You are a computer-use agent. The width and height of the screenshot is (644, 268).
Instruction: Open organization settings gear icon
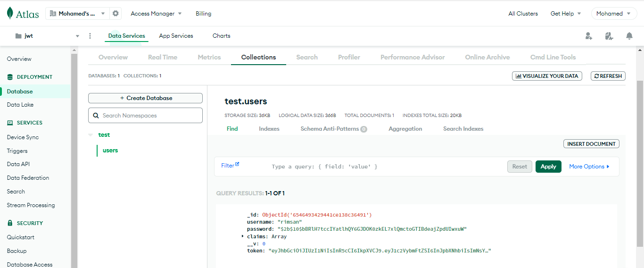pyautogui.click(x=116, y=14)
